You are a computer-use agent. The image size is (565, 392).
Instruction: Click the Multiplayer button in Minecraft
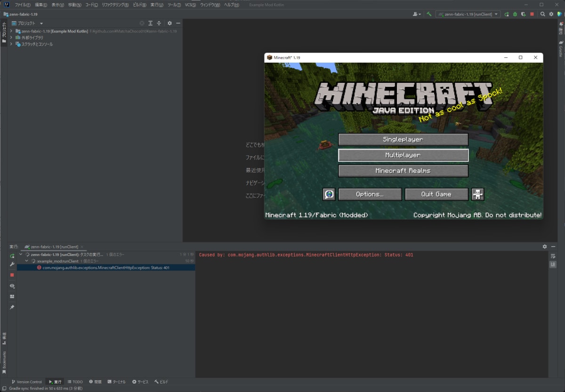pos(403,155)
